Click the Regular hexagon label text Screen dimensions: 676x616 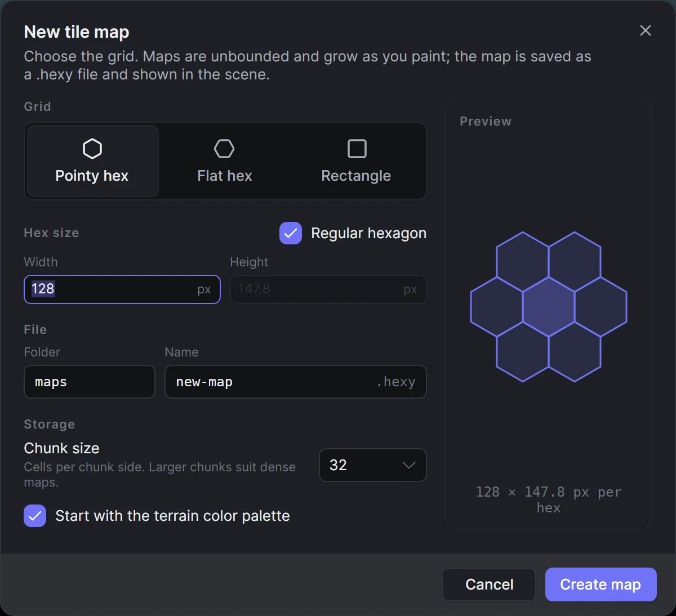[x=368, y=233]
